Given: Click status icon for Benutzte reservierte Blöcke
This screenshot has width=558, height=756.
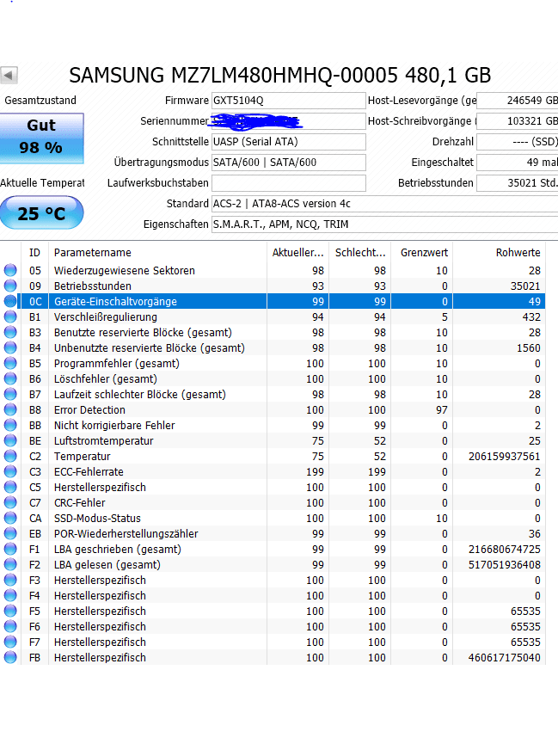Looking at the screenshot, I should pos(10,332).
